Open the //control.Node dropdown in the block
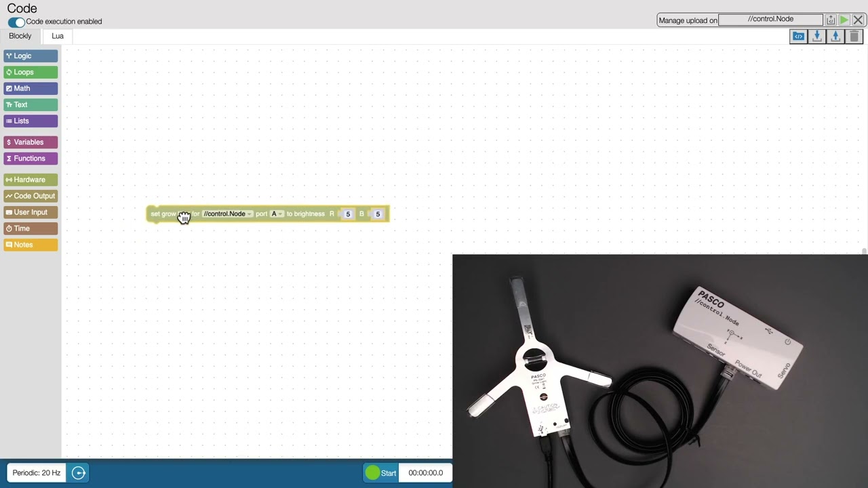The height and width of the screenshot is (488, 868). (x=228, y=214)
